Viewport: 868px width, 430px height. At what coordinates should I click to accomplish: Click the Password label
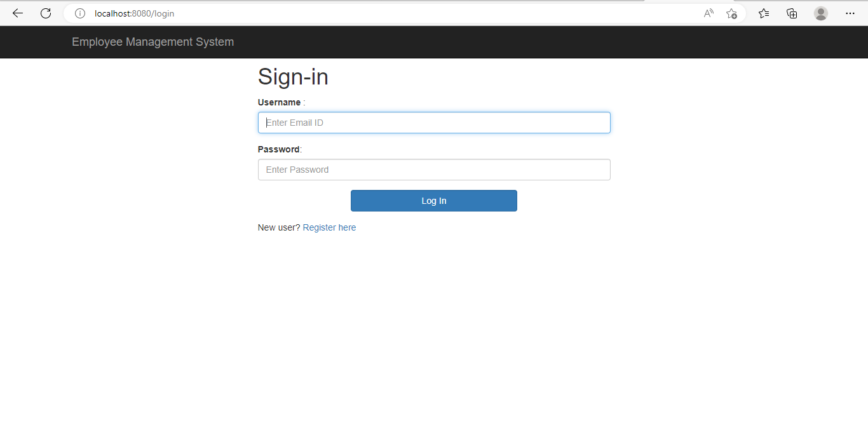(x=278, y=149)
